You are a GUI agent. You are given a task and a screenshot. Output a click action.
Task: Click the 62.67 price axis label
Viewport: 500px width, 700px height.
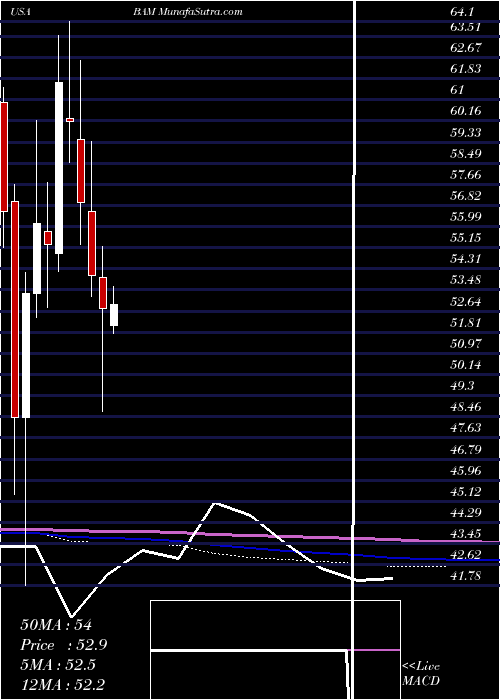coord(466,48)
